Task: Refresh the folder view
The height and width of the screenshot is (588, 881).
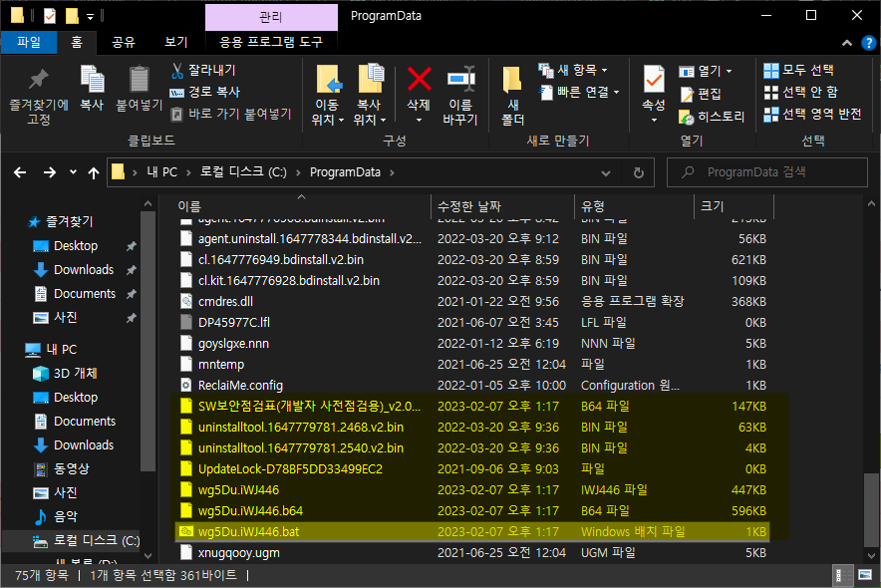Action: coord(638,173)
